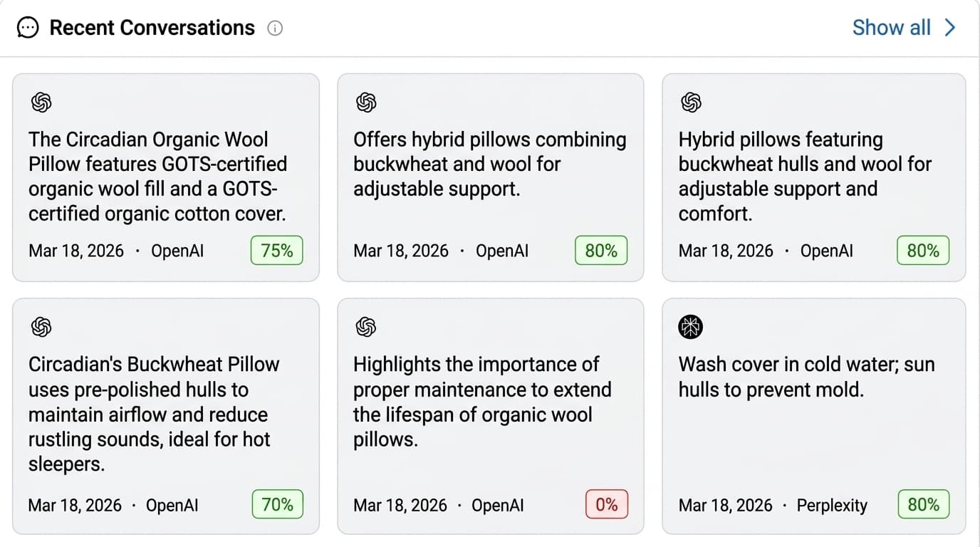
Task: Click 80% badge on the Perplexity card
Action: [x=923, y=505]
